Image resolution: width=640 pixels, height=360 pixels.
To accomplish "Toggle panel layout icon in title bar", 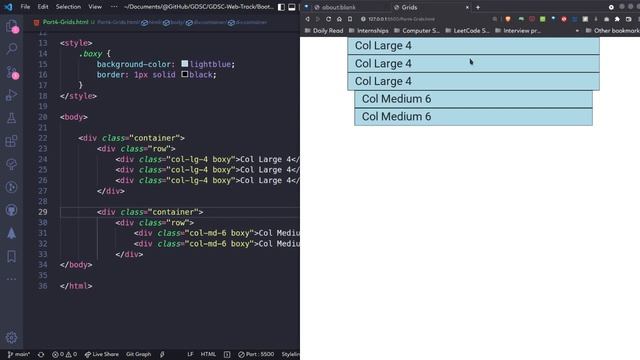I will click(x=292, y=7).
